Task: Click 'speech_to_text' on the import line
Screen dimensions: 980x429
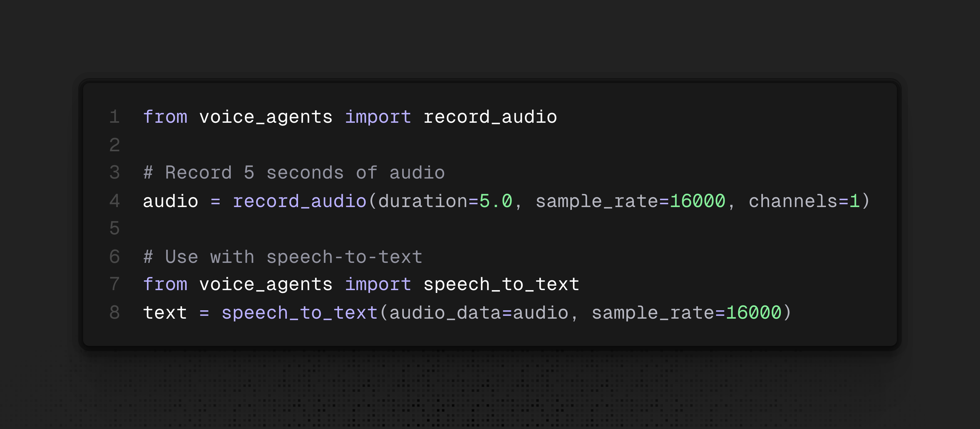Action: point(501,285)
